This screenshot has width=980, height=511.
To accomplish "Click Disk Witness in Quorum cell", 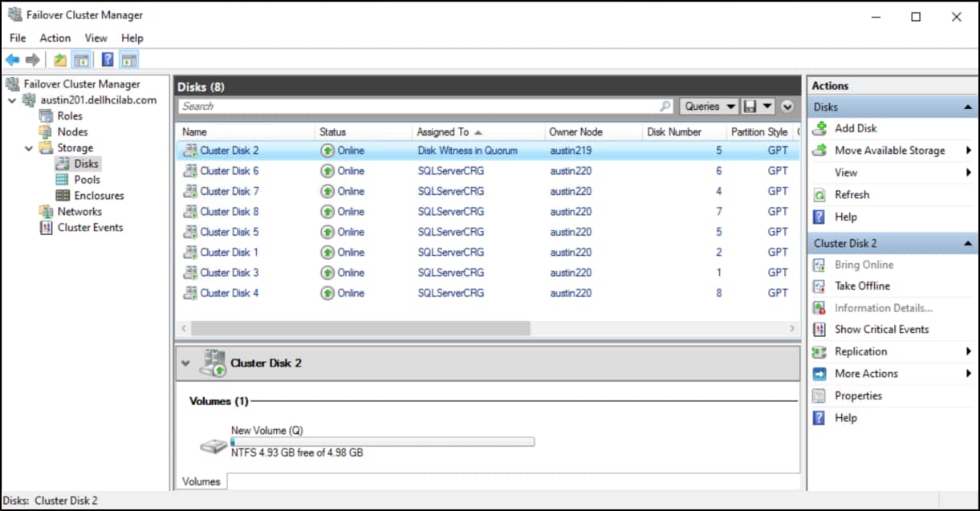I will tap(467, 151).
